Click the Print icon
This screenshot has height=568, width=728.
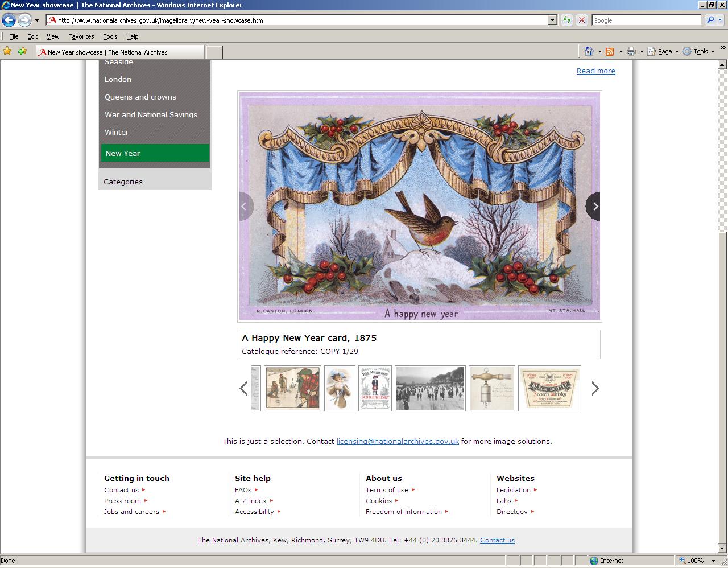point(631,51)
